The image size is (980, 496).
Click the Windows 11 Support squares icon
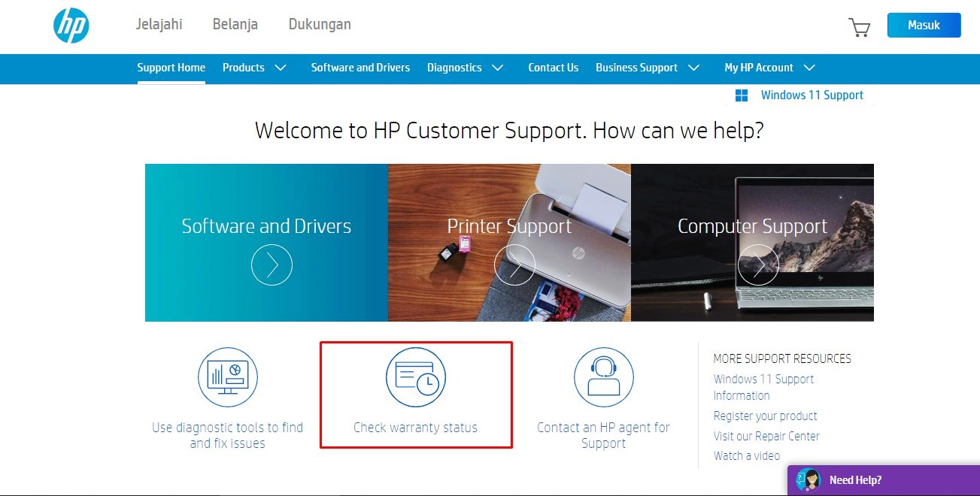coord(741,95)
